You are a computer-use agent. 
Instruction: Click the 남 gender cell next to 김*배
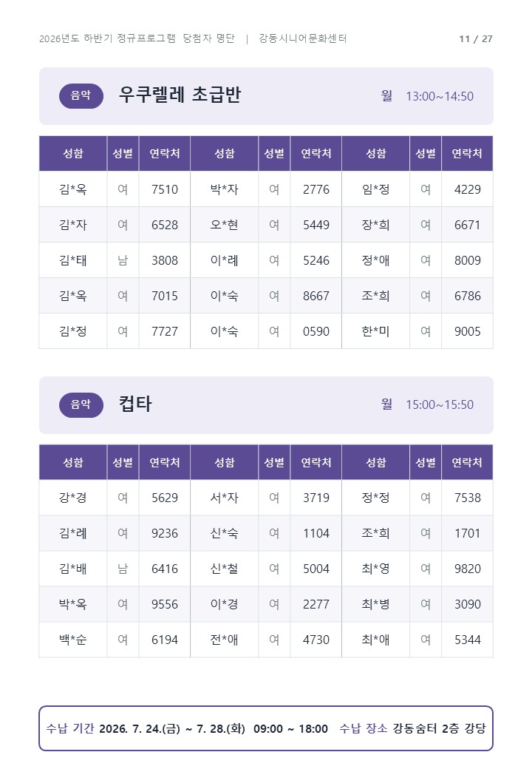[123, 569]
